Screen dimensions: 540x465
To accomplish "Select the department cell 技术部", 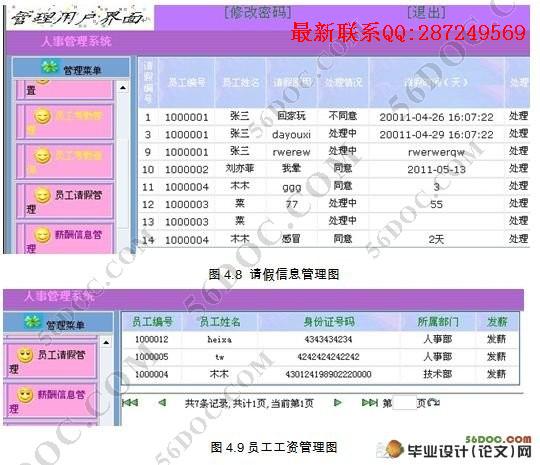I will coord(438,374).
